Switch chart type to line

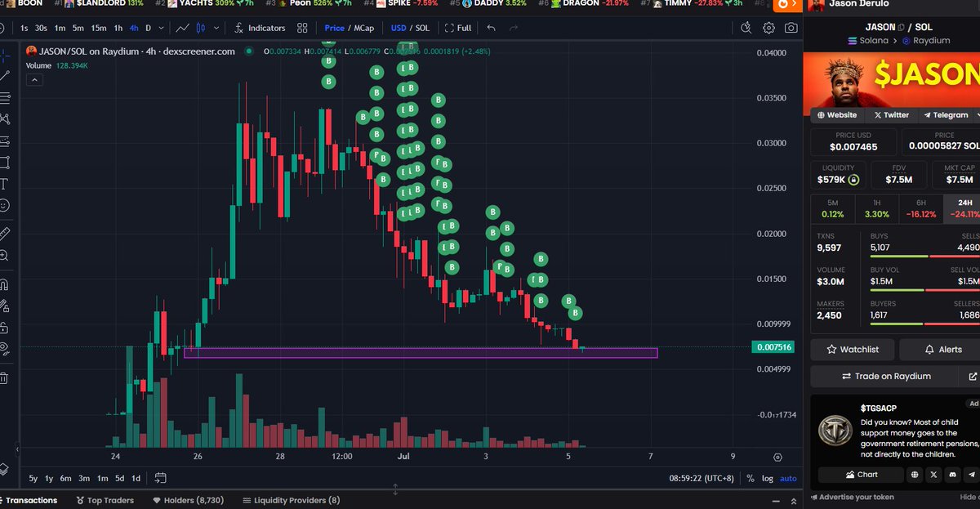click(183, 28)
